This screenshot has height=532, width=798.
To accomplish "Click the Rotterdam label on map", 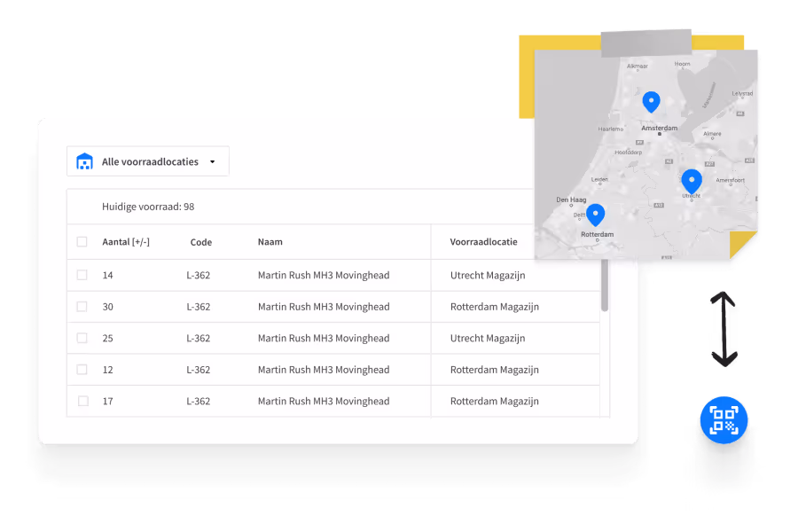I will (x=597, y=234).
